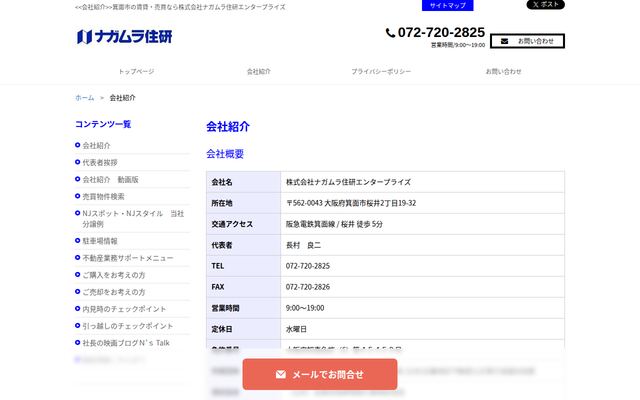Click the X ポスト share button
Image resolution: width=640 pixels, height=400 pixels.
pos(546,4)
